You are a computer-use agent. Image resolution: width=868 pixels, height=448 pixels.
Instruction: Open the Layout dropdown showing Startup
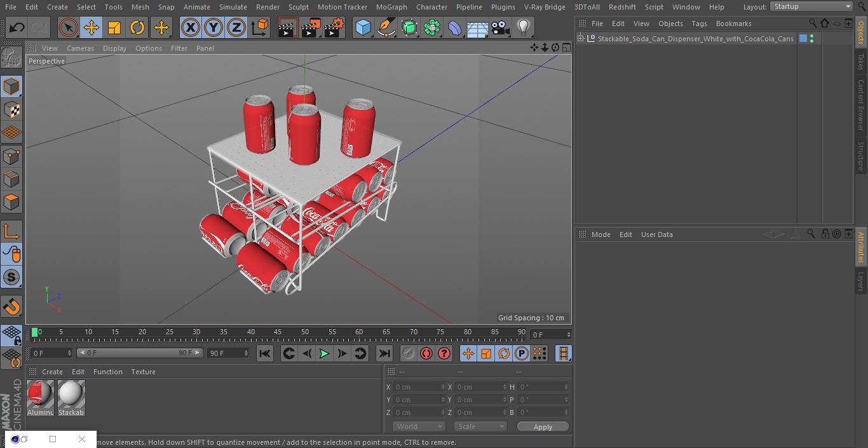[812, 6]
